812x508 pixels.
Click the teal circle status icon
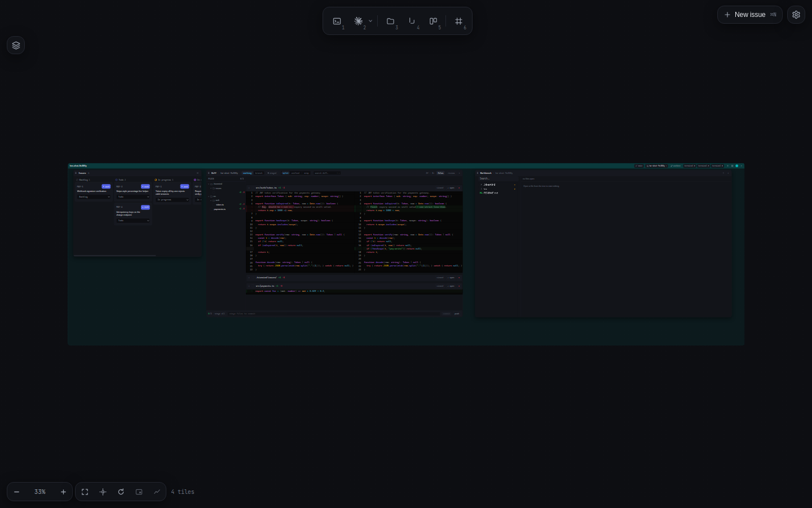tap(736, 166)
